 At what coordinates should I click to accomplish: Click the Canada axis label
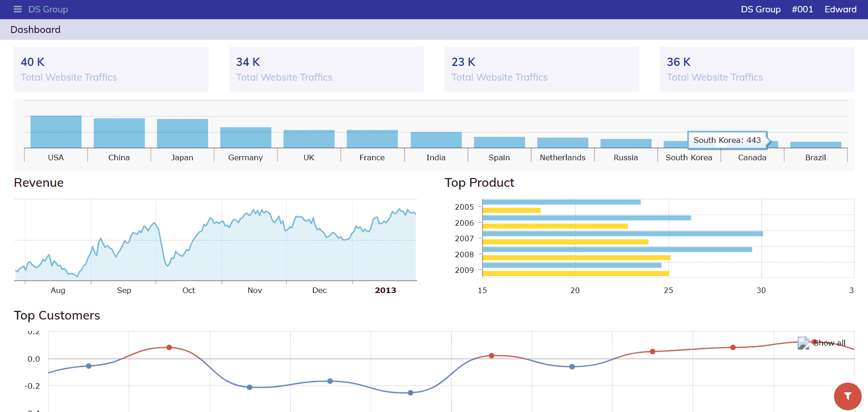click(752, 157)
